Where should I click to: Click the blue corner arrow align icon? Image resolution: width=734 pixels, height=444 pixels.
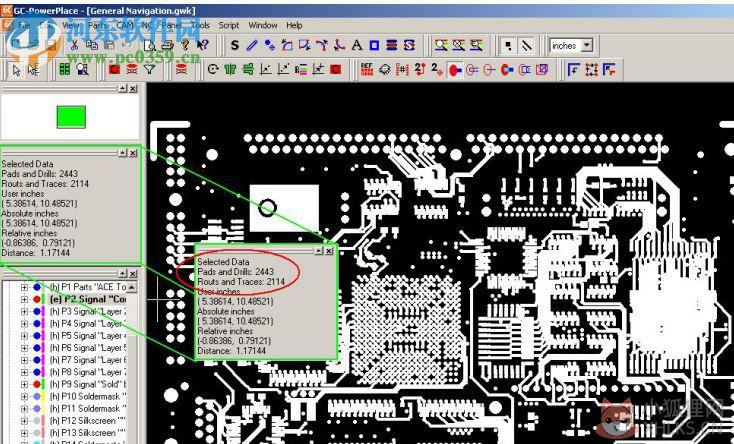tap(573, 70)
